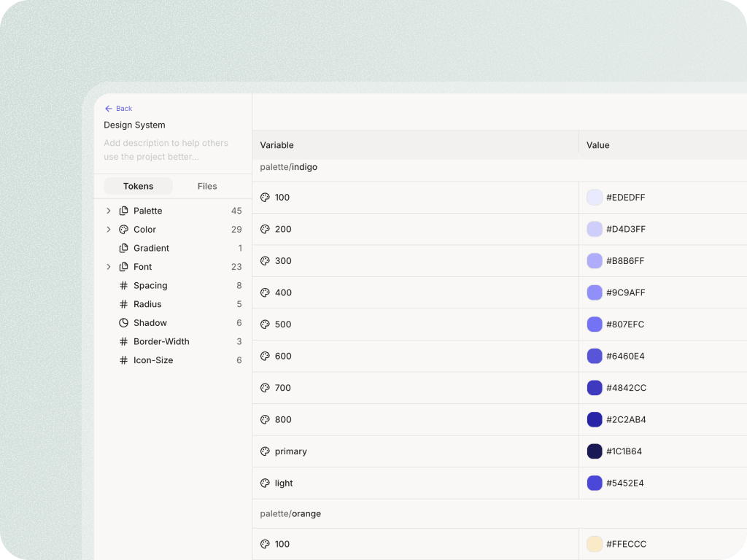Click the Palette collection icon

123,211
